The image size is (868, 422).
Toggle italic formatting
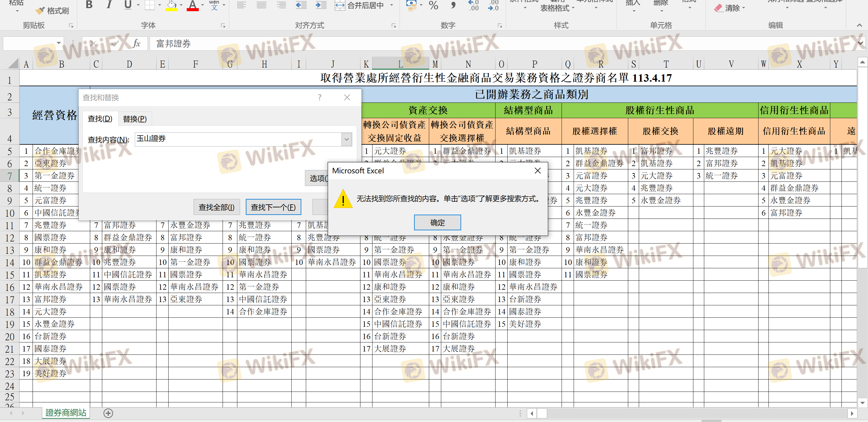tap(109, 5)
